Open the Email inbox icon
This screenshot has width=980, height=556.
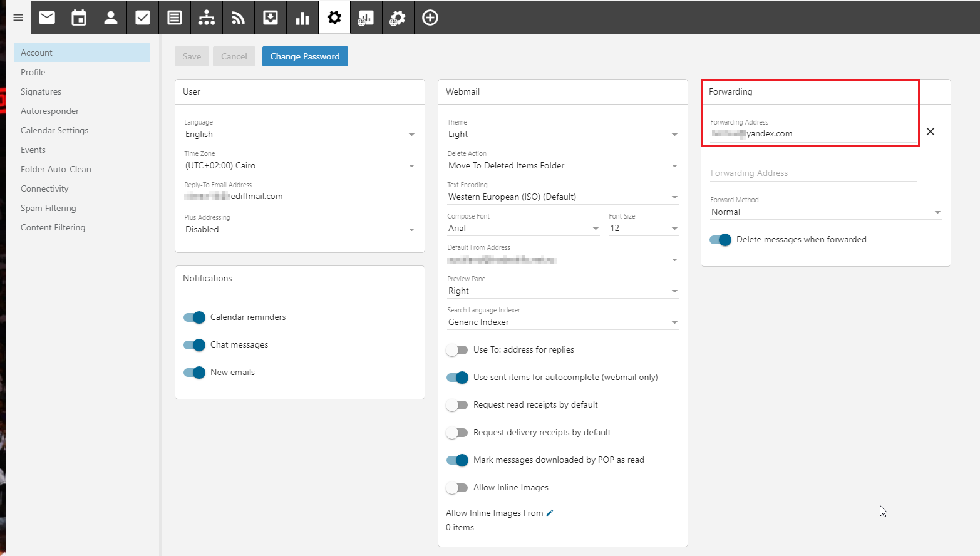coord(47,18)
